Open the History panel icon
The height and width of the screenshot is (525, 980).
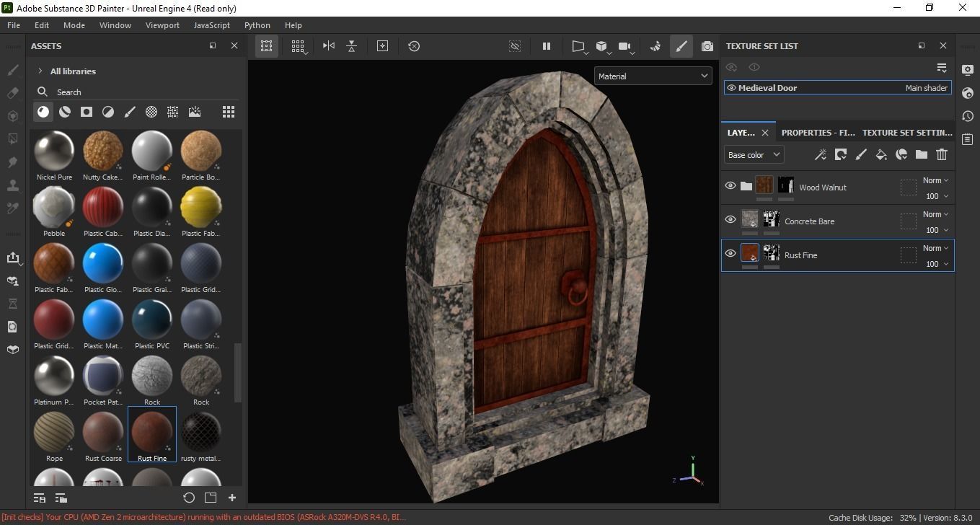click(x=968, y=116)
